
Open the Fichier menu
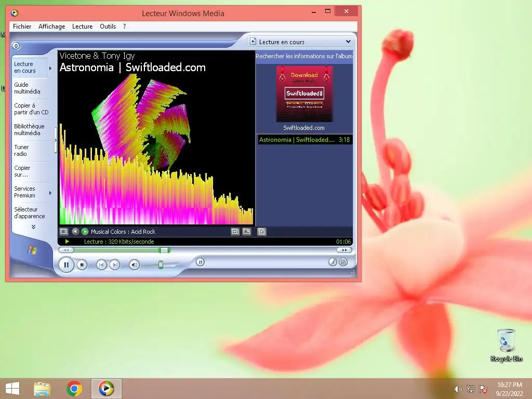(22, 26)
